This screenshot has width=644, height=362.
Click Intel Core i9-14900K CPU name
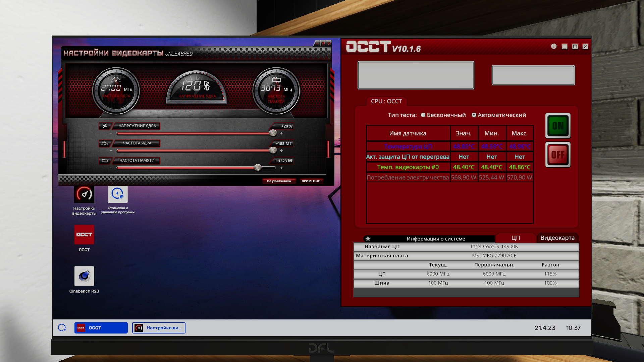[494, 246]
